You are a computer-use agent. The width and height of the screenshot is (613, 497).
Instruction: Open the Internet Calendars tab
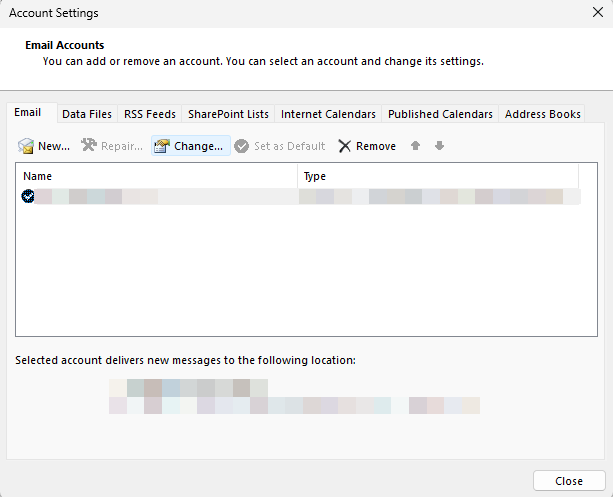(x=328, y=114)
